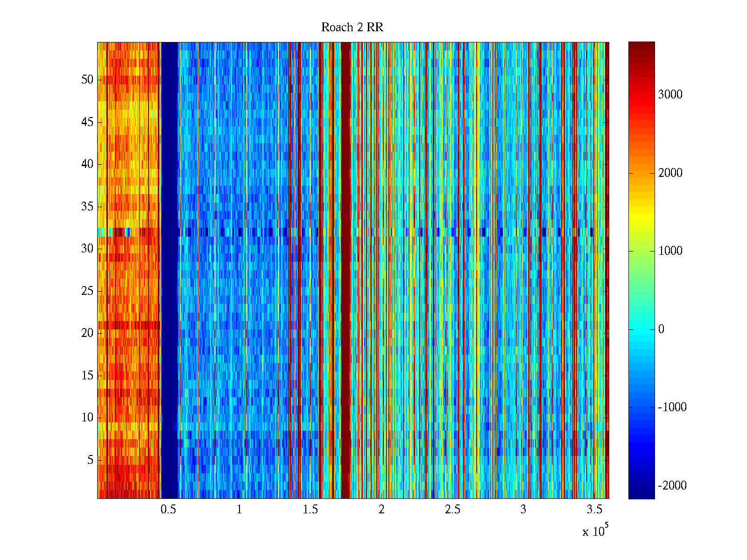Click the y-axis tick label 20
747x560 pixels.
tap(87, 333)
